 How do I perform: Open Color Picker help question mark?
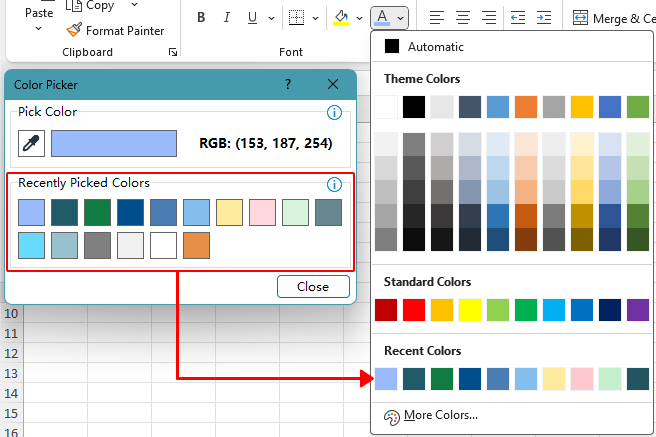pos(288,84)
